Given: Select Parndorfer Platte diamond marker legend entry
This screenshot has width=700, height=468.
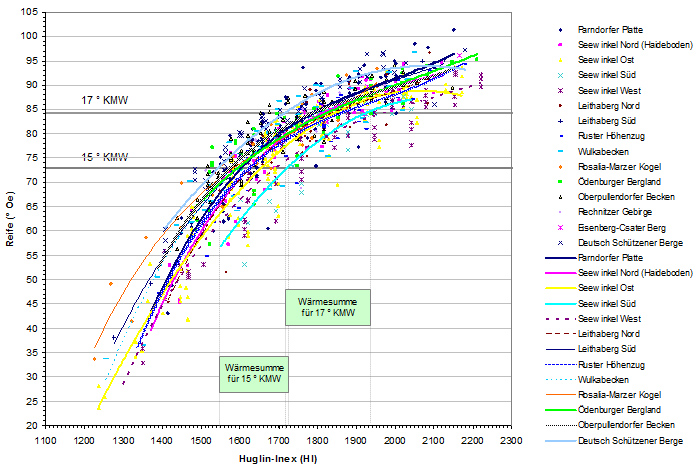Looking at the screenshot, I should 601,30.
